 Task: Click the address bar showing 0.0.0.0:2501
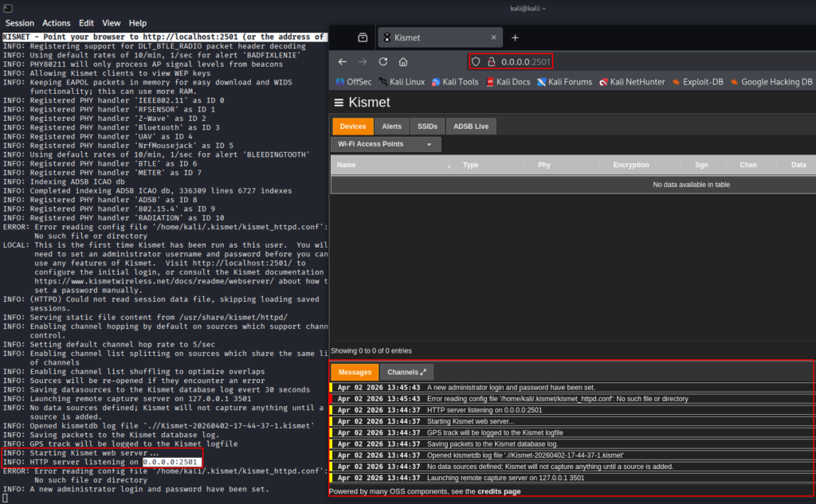(x=524, y=61)
